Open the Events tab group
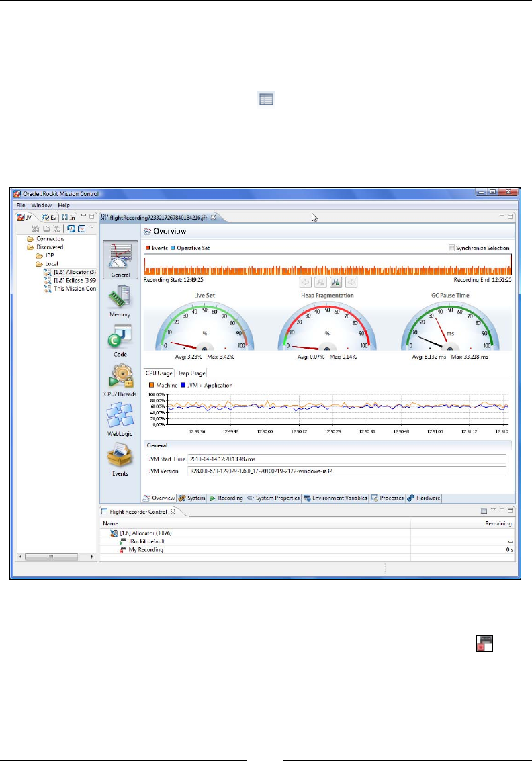Image resolution: width=532 pixels, height=767 pixels. [120, 459]
